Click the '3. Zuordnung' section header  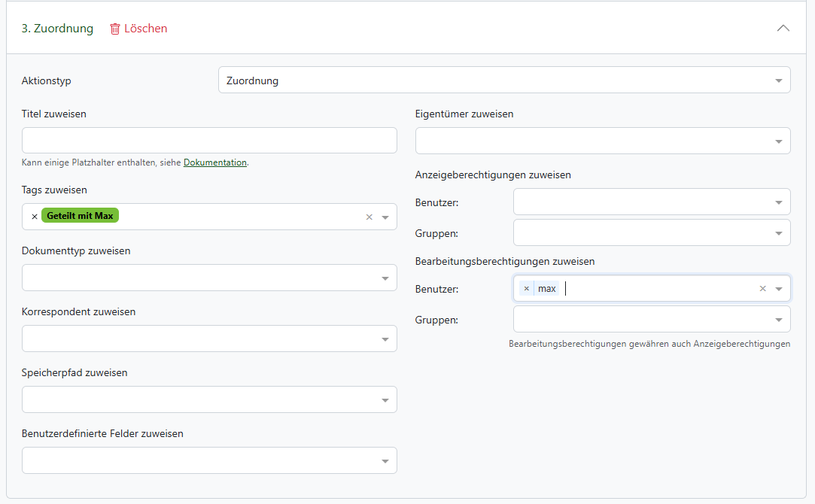[57, 29]
